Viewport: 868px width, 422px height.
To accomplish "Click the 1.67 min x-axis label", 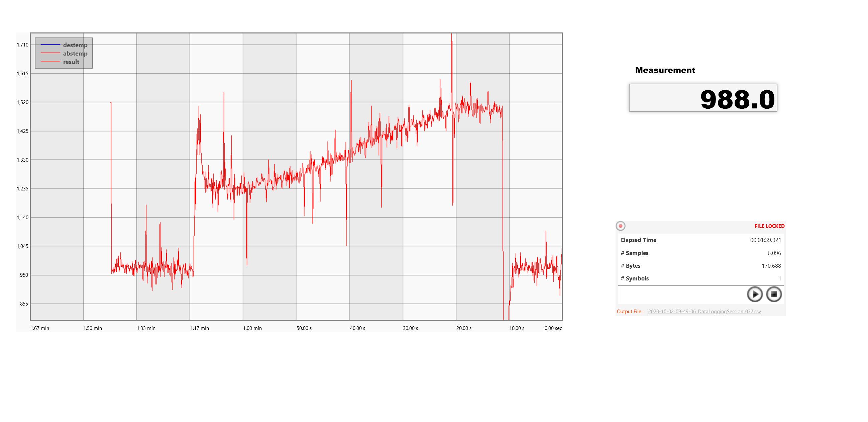I will (x=40, y=328).
